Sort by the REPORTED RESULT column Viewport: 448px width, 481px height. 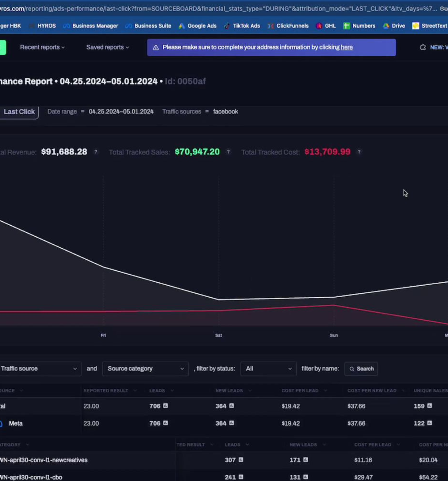[x=110, y=390]
